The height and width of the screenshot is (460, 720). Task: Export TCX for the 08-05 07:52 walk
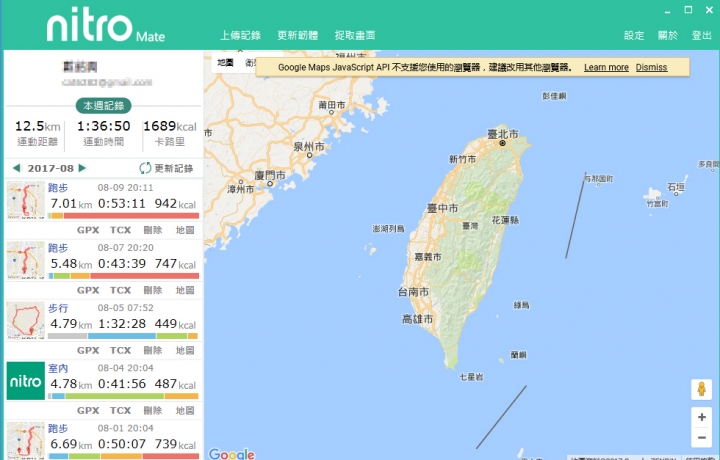point(120,350)
